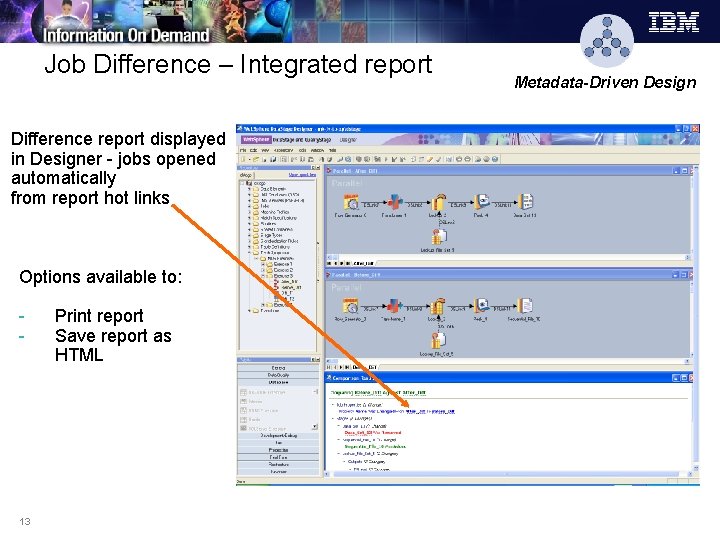This screenshot has width=720, height=540.
Task: Select Data Set stage in After_Diff job
Action: coord(525,201)
